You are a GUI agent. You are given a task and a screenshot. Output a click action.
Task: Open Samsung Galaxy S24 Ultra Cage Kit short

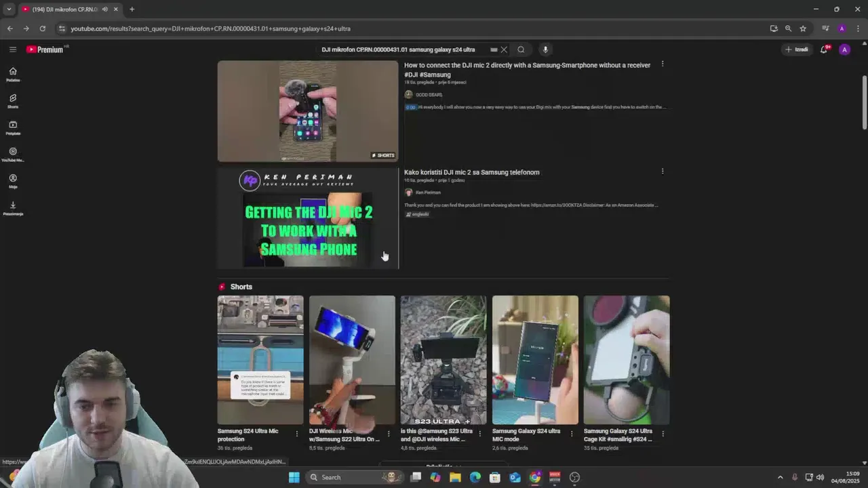(x=627, y=360)
